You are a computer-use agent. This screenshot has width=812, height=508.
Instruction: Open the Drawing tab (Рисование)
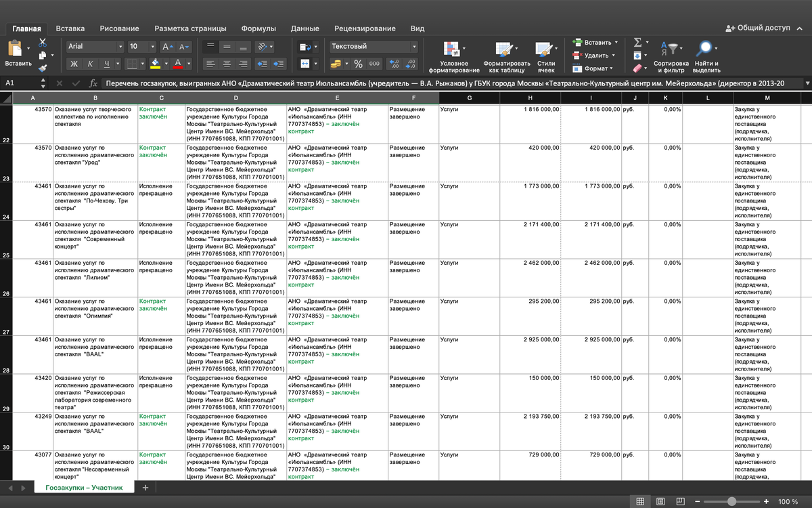coord(119,28)
